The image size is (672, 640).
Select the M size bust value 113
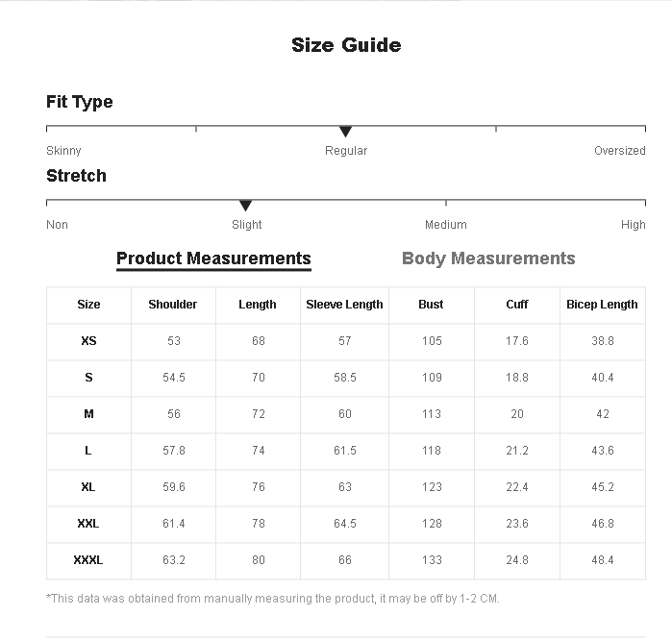click(431, 414)
